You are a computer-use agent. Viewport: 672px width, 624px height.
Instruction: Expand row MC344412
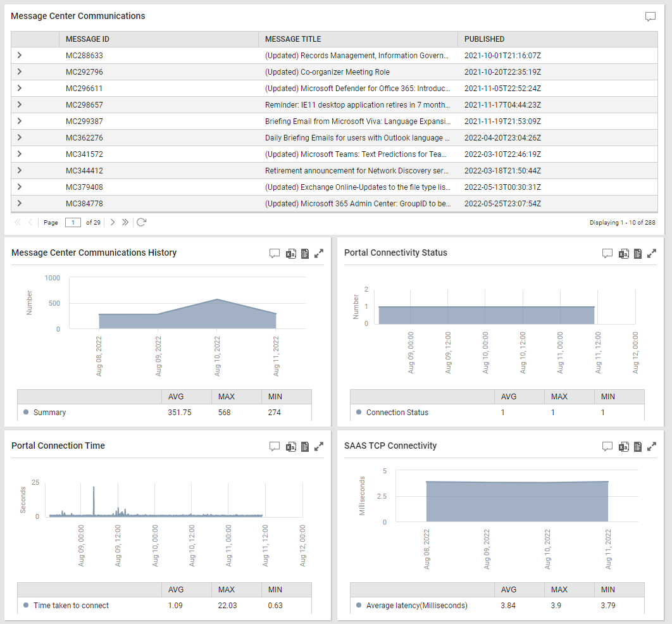pyautogui.click(x=19, y=170)
